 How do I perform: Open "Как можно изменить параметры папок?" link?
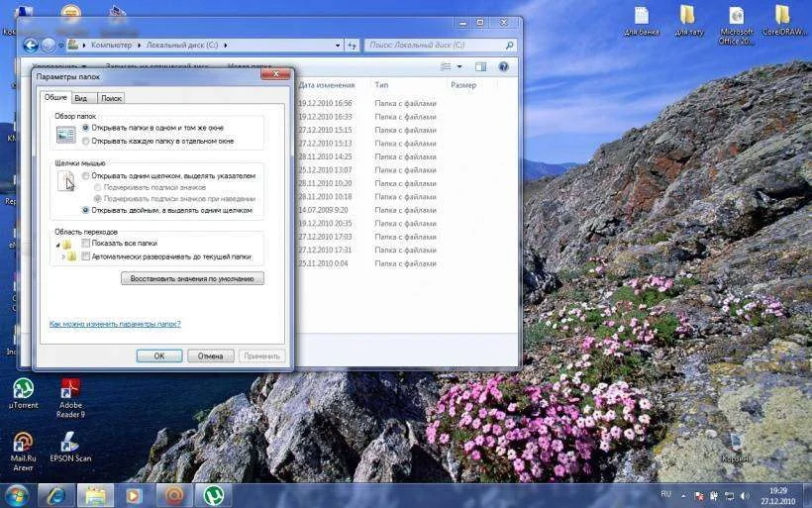115,324
